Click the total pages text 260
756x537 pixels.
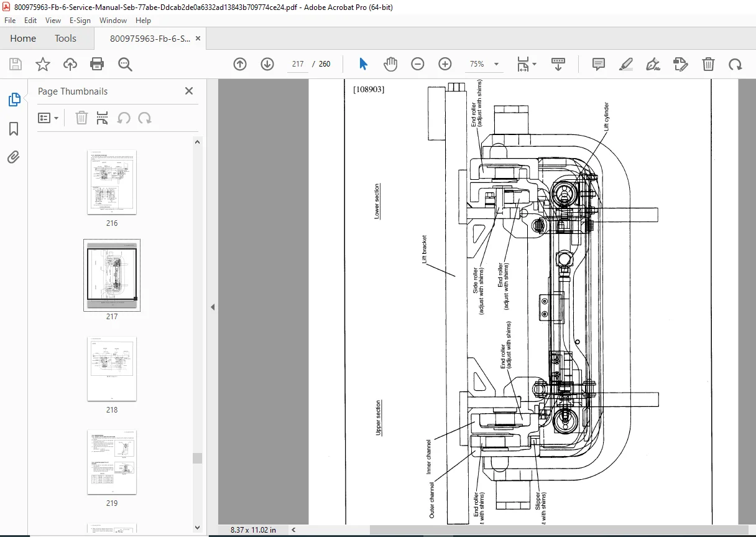pos(325,64)
